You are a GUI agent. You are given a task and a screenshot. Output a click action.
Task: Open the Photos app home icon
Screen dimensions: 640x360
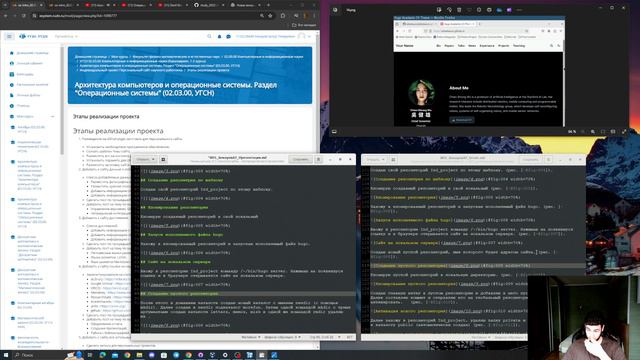click(x=335, y=10)
